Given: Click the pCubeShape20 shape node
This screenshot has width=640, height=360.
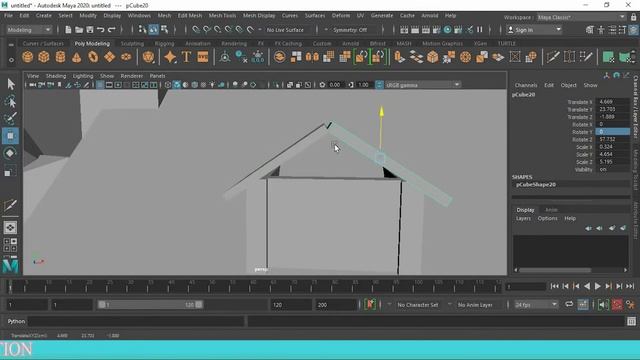Looking at the screenshot, I should pyautogui.click(x=536, y=184).
